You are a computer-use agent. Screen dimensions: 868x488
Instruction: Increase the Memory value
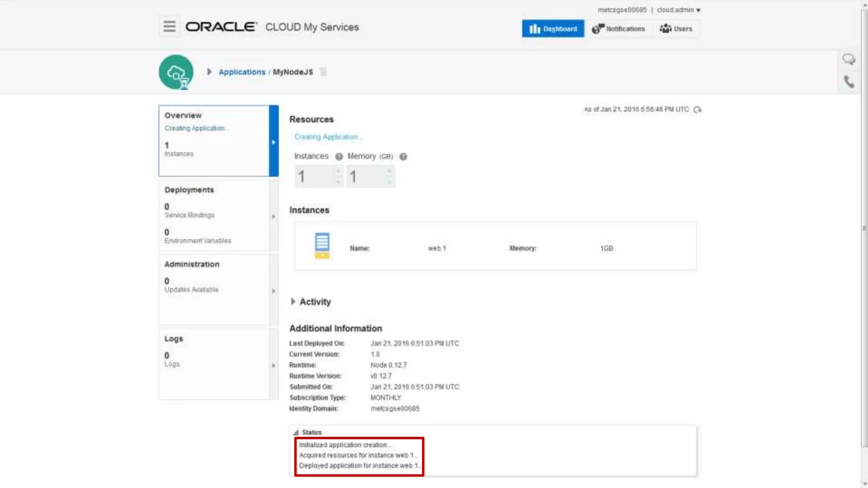389,171
